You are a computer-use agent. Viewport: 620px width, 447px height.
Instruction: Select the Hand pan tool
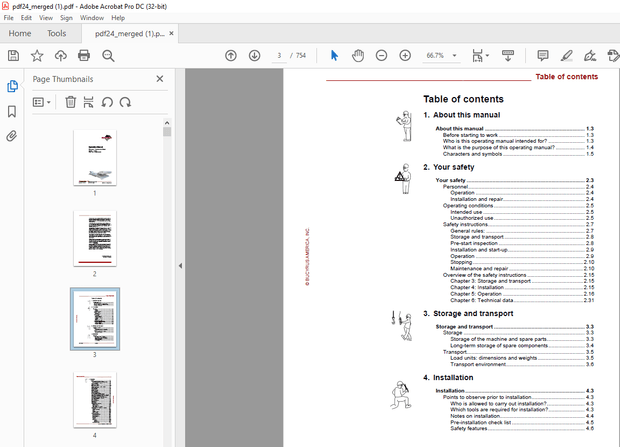click(357, 55)
